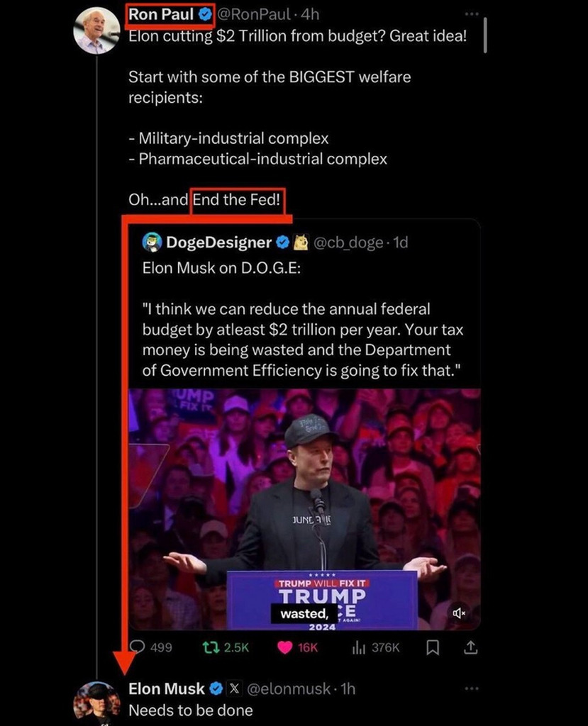Screen dimensions: 588x726
Task: Click the doge badge next to DogeDesigner
Action: point(301,242)
